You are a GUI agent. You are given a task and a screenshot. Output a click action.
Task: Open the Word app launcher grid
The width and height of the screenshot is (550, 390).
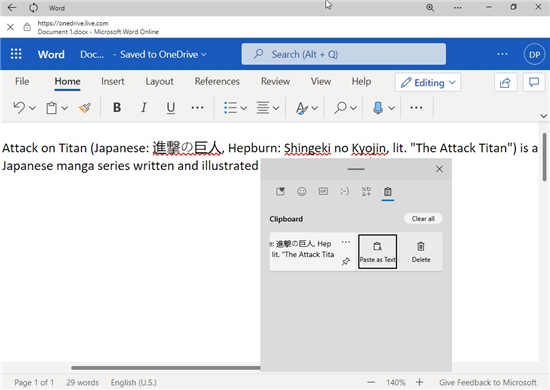pyautogui.click(x=16, y=54)
